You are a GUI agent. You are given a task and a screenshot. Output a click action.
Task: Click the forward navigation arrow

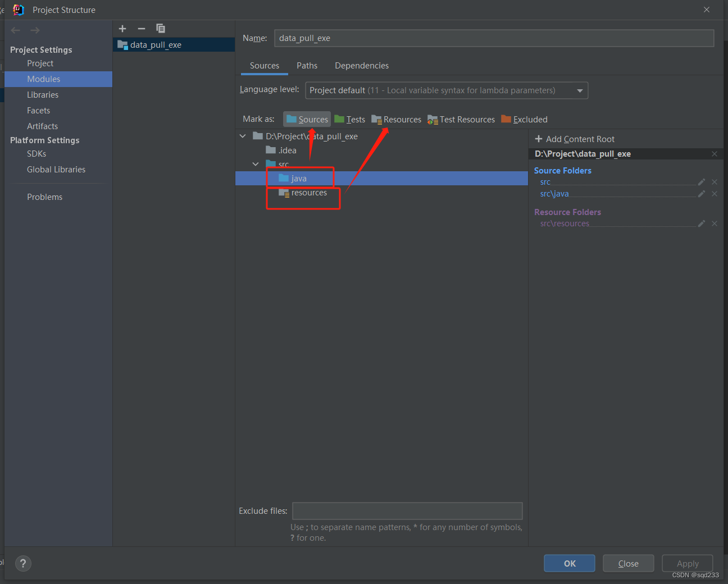35,30
